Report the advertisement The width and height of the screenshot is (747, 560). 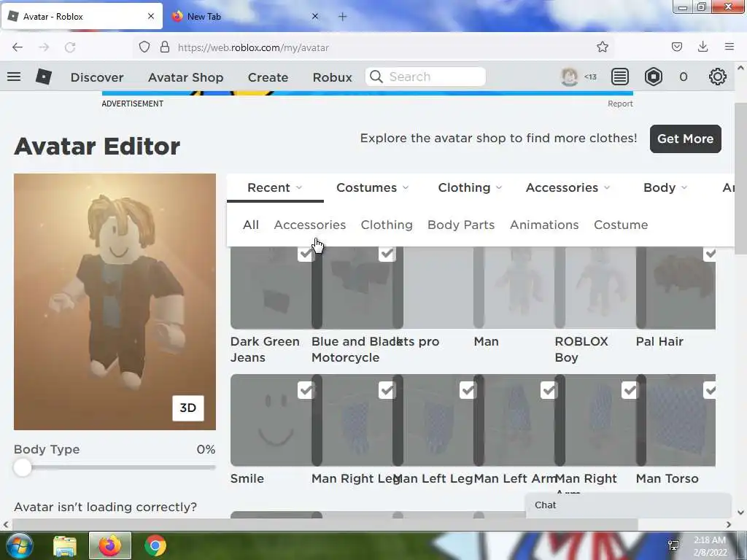click(x=620, y=104)
